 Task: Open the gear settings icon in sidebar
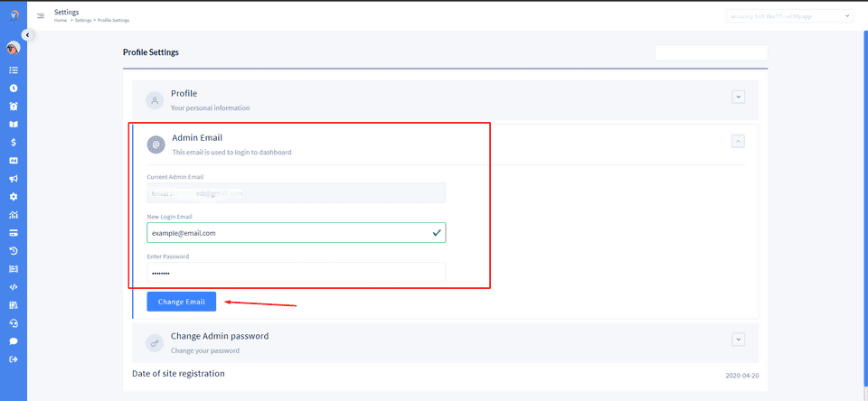coord(14,197)
